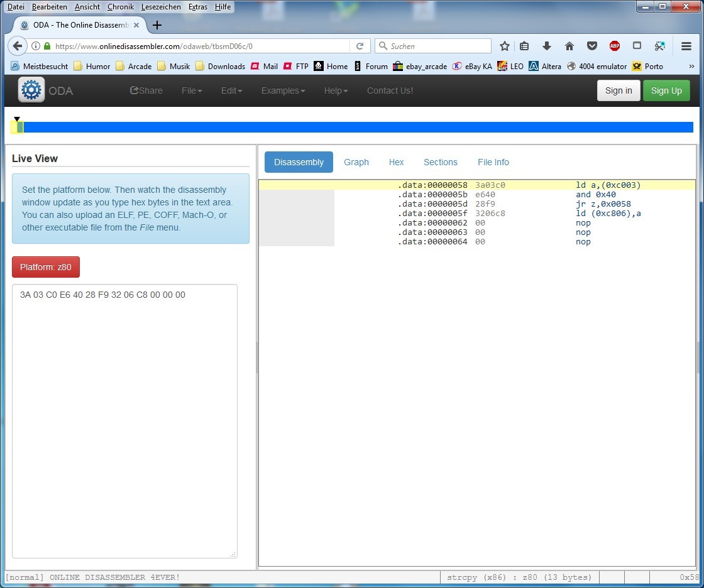
Task: Click the blue navigation bar overview
Action: pyautogui.click(x=358, y=127)
